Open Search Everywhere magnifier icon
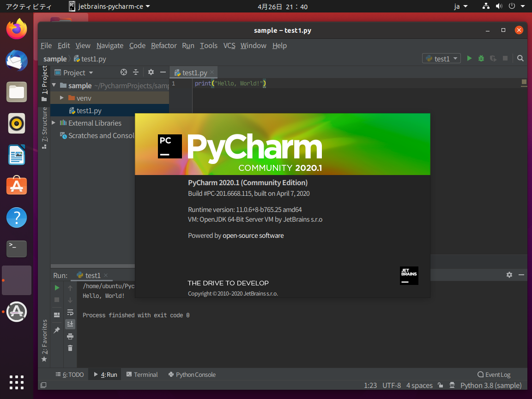The width and height of the screenshot is (532, 399). (520, 58)
